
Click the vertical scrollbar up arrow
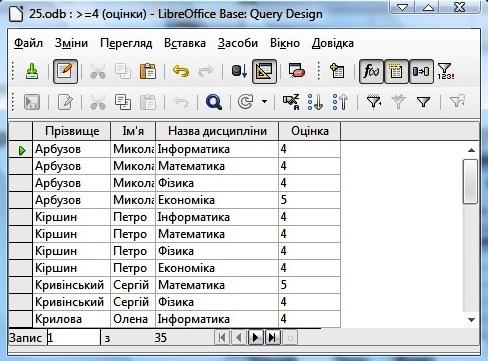[471, 150]
